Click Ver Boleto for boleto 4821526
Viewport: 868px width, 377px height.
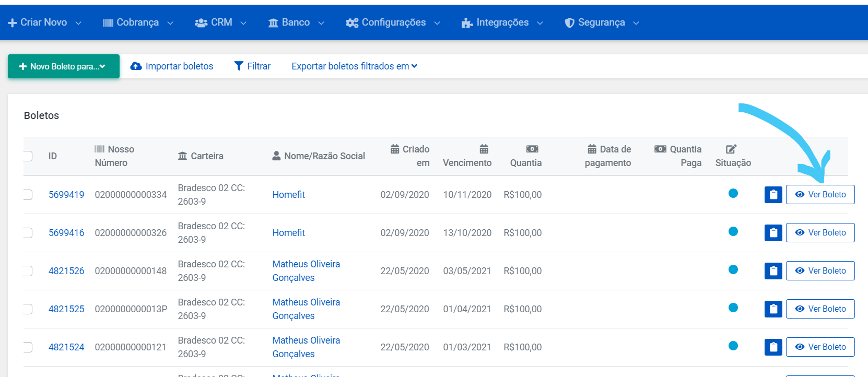820,270
